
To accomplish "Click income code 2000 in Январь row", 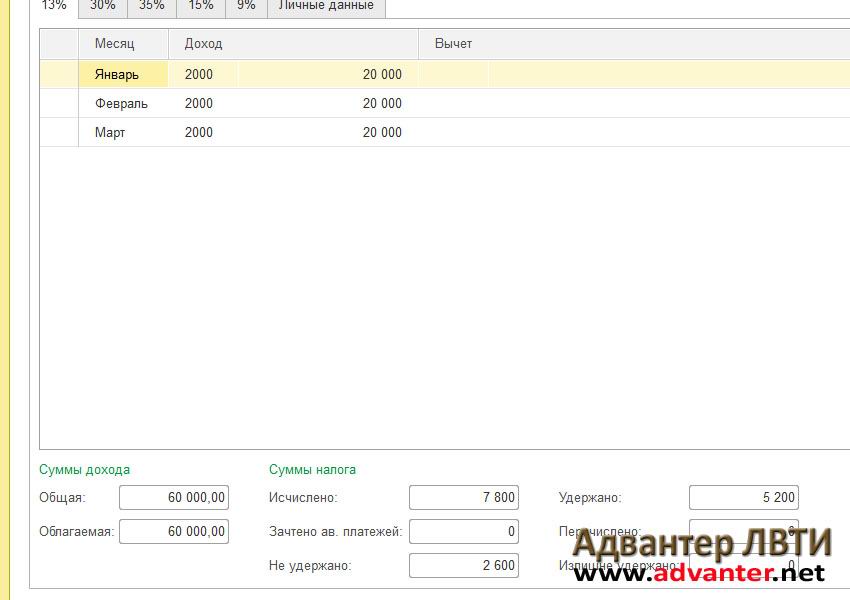I will click(203, 74).
